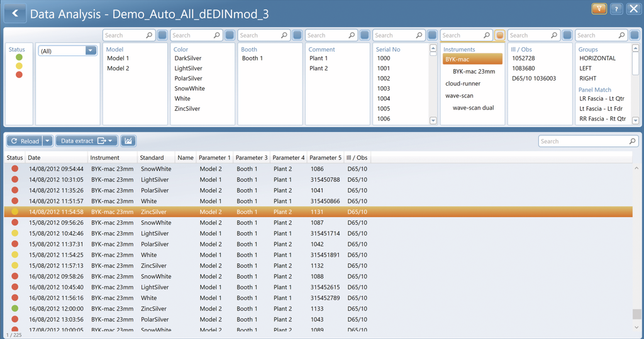Open help with the question mark icon
644x339 pixels.
coord(616,9)
